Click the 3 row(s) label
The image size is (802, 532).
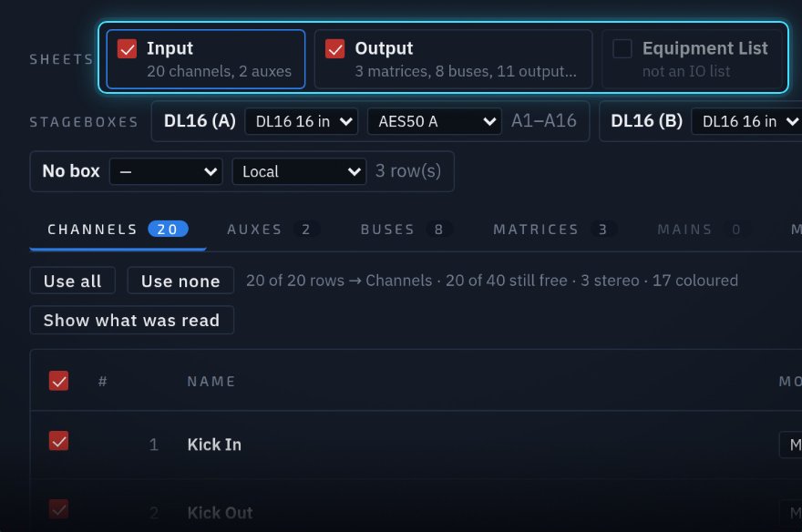(x=408, y=170)
